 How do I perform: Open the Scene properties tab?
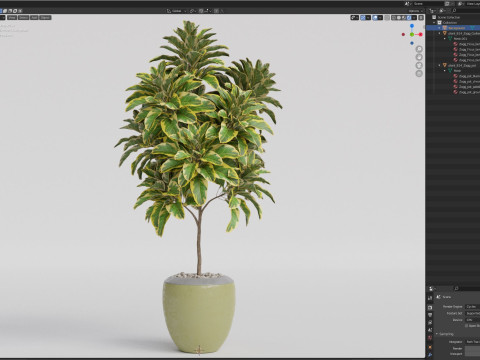(430, 330)
